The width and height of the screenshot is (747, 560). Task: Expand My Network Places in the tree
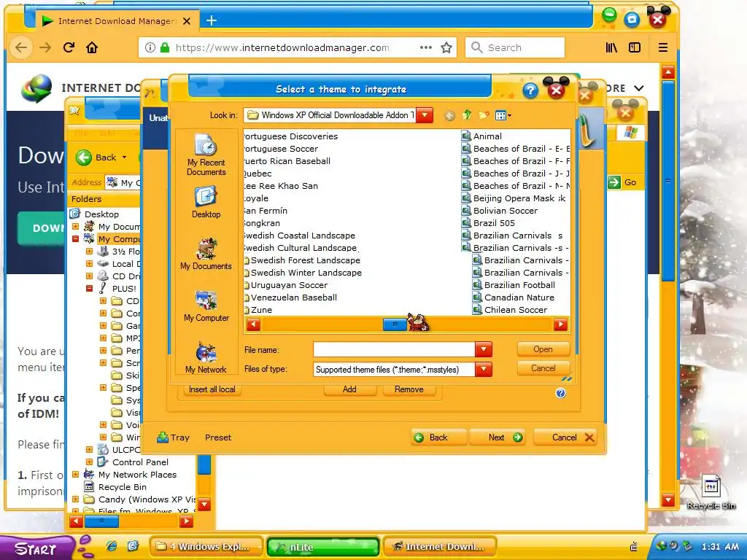tap(75, 474)
